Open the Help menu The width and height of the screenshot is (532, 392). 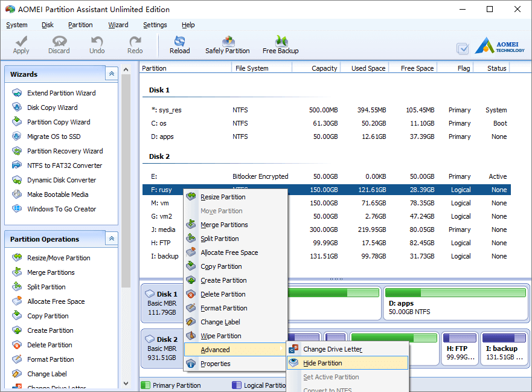coord(188,25)
